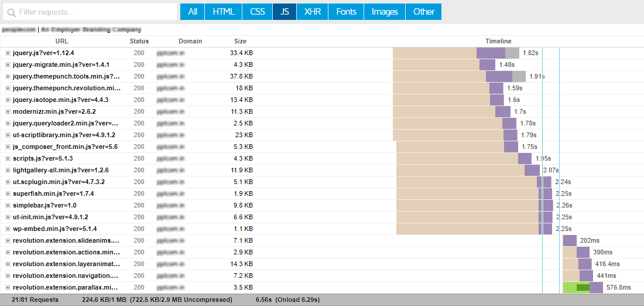Viewport: 644px width, 306px height.
Task: Expand revolution.extension.parallax request row
Action: [8, 288]
